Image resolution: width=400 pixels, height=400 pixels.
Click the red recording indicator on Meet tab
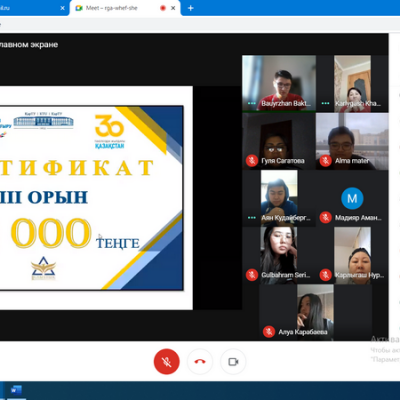(x=163, y=8)
